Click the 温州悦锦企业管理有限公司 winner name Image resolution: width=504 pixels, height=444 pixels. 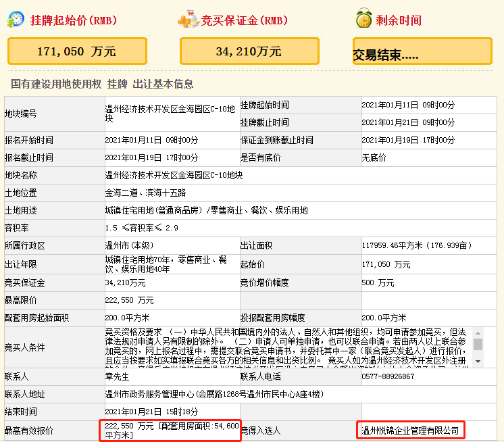point(411,430)
